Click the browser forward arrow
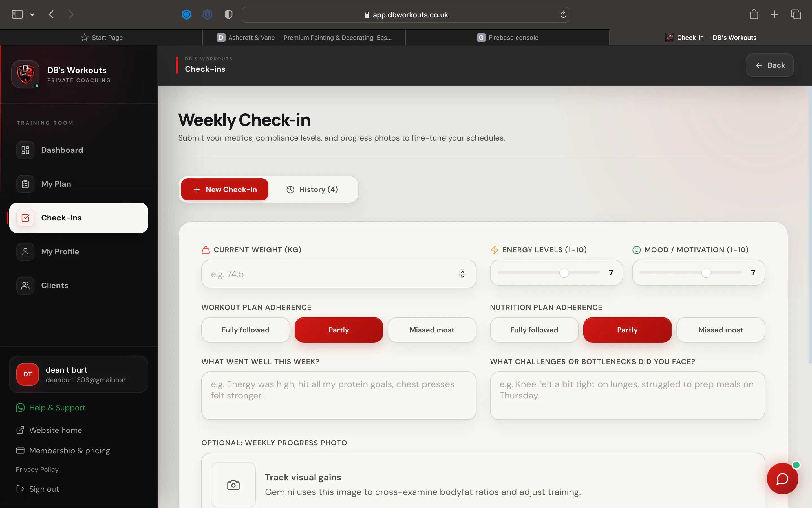The height and width of the screenshot is (508, 812). 71,14
